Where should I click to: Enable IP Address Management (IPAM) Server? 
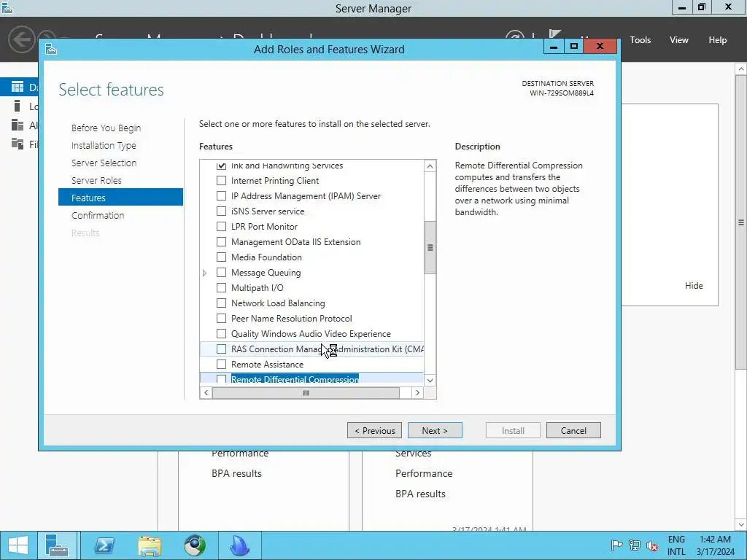point(221,195)
